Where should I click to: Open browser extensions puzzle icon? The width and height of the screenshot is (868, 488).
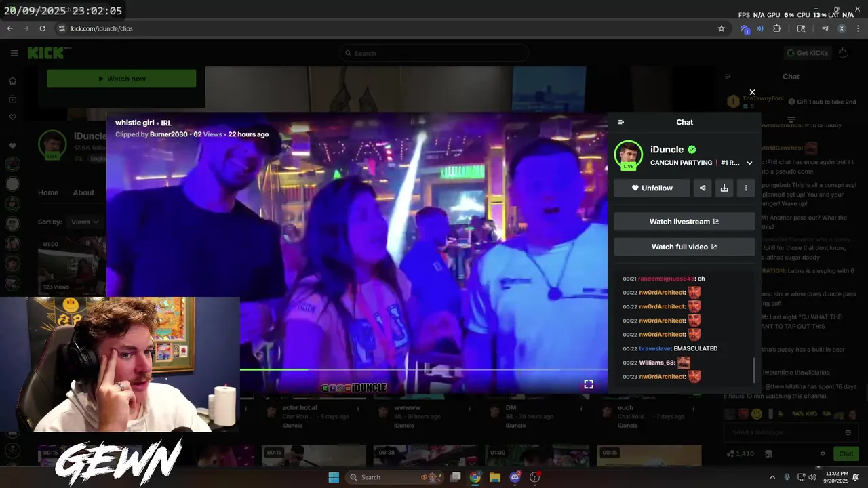(777, 28)
